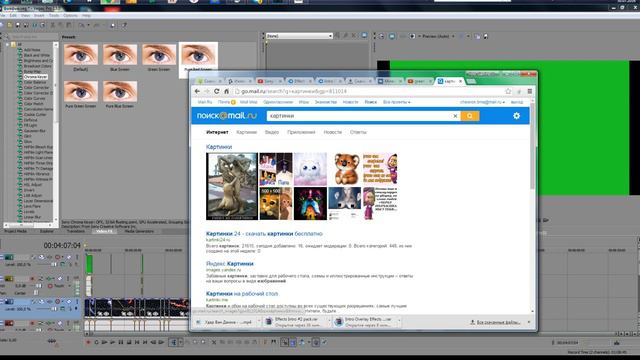The image size is (640, 360).
Task: Go to browser home page icon
Action: (x=227, y=91)
